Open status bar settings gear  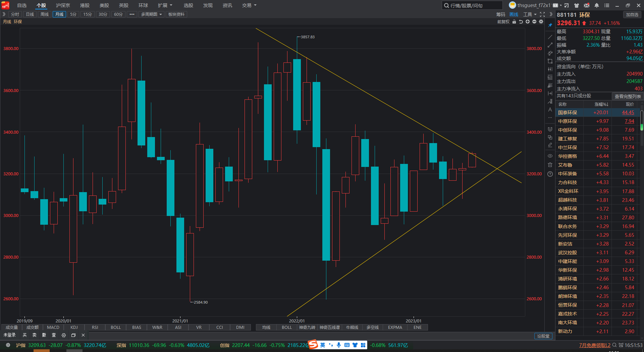8,345
